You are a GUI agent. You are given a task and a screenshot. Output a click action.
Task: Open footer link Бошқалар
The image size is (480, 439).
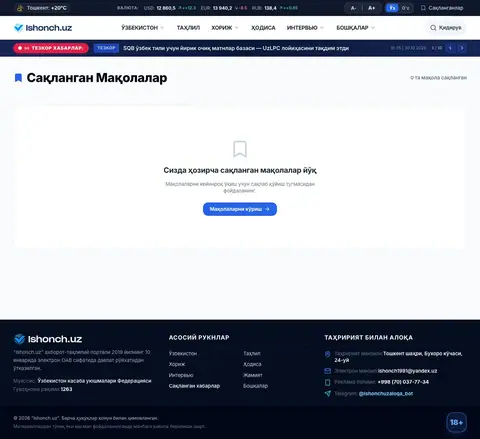pyautogui.click(x=256, y=386)
